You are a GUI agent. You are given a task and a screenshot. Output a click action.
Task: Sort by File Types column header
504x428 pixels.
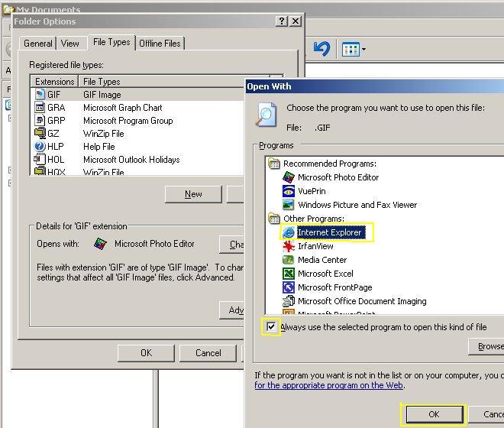[x=160, y=82]
